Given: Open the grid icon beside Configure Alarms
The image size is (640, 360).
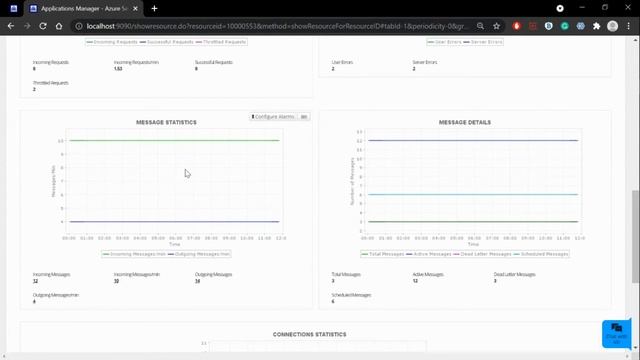Looking at the screenshot, I should [304, 117].
